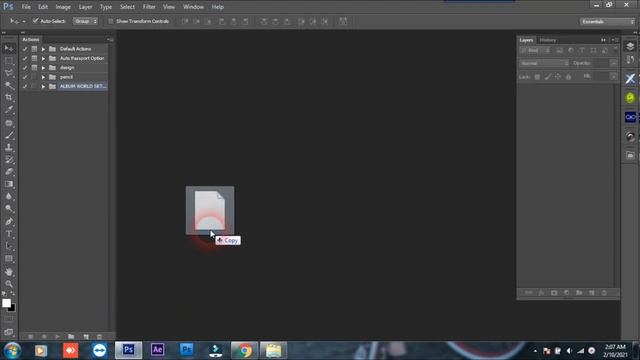Screen dimensions: 640x360
Task: Toggle the Auto-Select checkbox
Action: click(x=35, y=21)
